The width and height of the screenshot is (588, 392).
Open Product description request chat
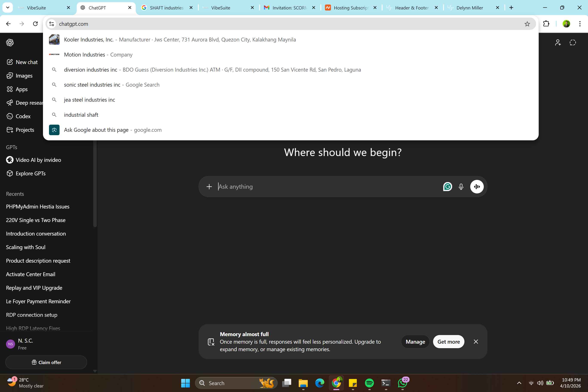click(x=38, y=260)
